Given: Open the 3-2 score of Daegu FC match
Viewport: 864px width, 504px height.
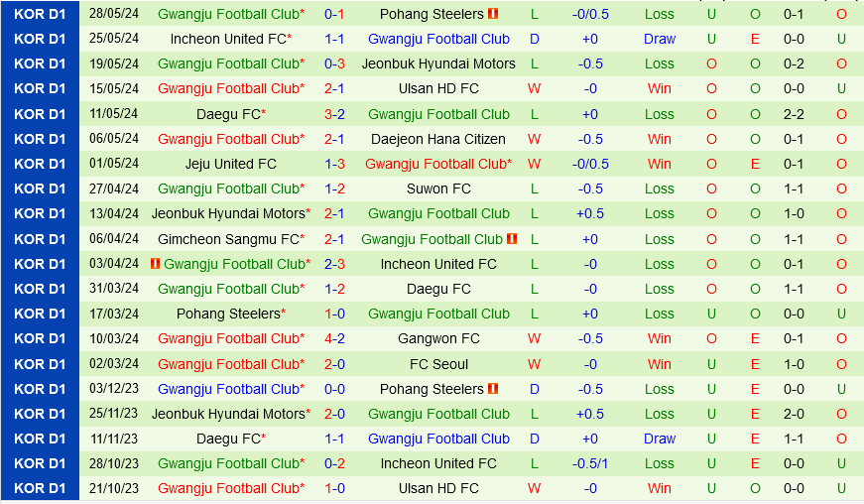Looking at the screenshot, I should click(334, 114).
